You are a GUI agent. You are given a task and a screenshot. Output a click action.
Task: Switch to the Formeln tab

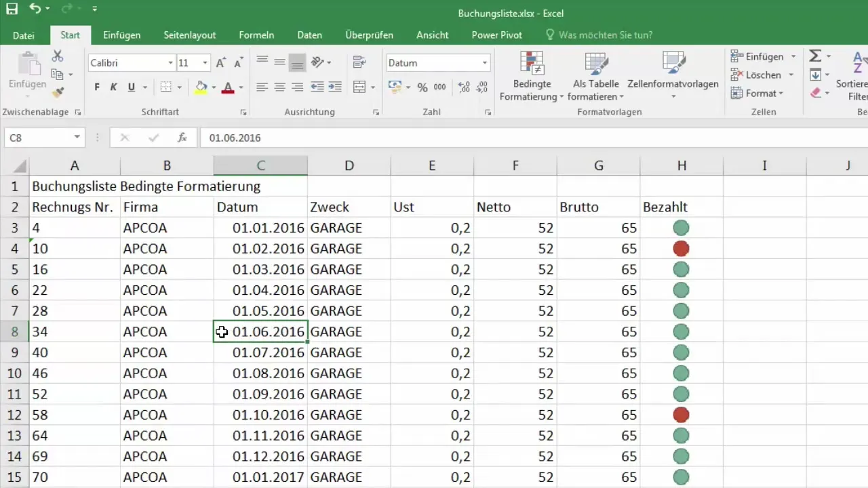256,35
